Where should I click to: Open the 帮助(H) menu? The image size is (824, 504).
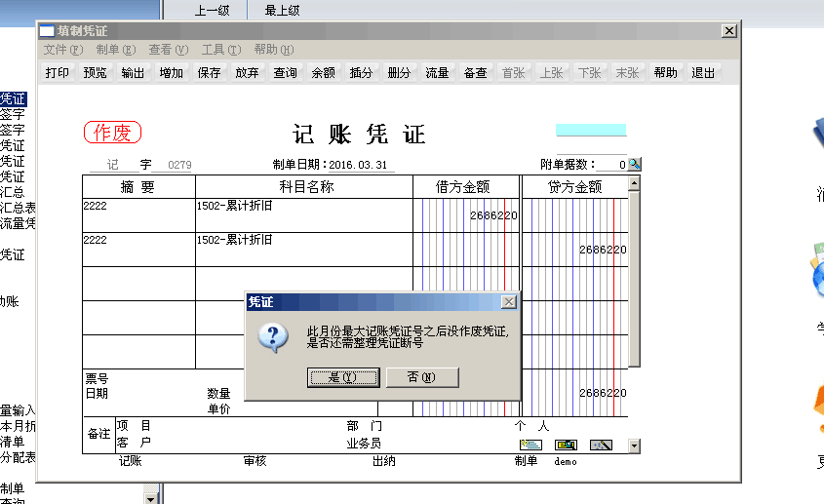coord(274,50)
